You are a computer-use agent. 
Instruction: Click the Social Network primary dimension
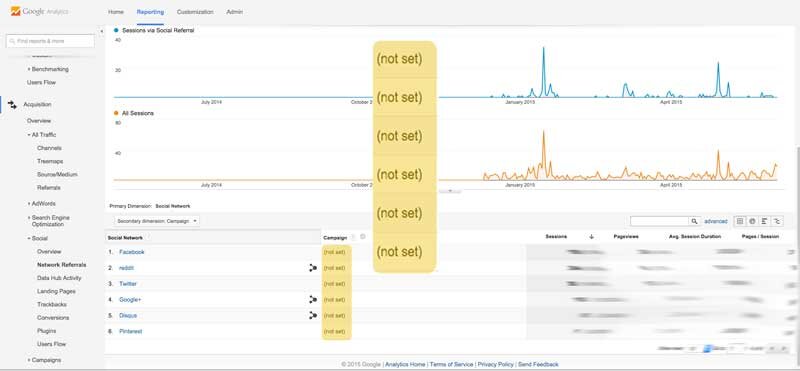(x=172, y=206)
